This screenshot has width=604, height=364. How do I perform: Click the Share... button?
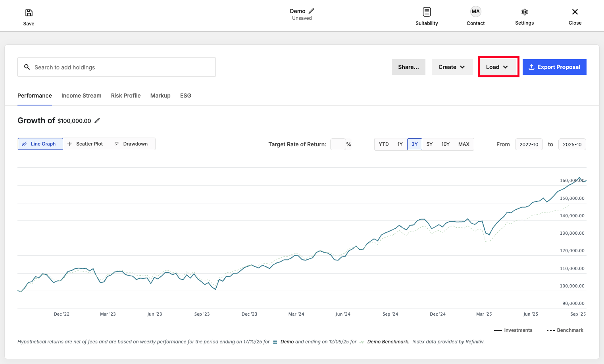point(408,67)
